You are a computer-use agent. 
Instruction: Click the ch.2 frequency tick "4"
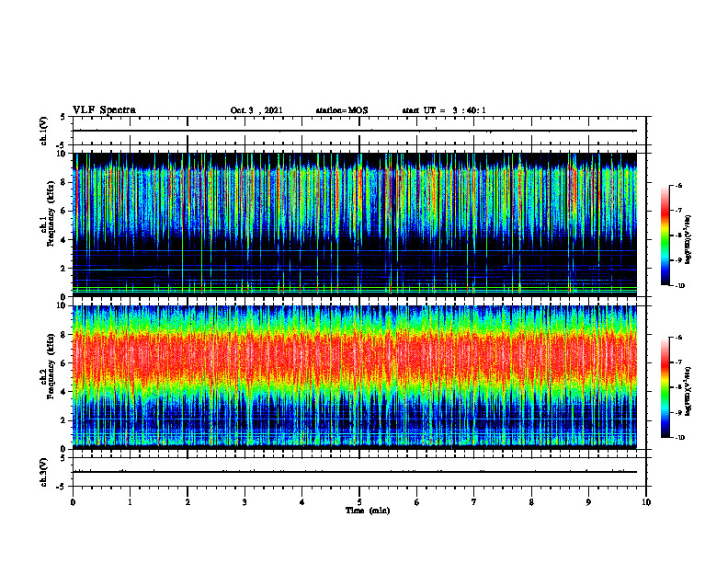click(64, 392)
